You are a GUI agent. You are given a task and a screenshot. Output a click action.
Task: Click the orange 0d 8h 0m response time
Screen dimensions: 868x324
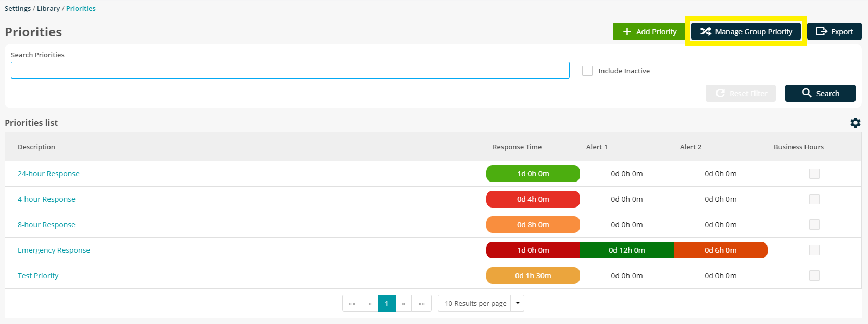point(533,225)
